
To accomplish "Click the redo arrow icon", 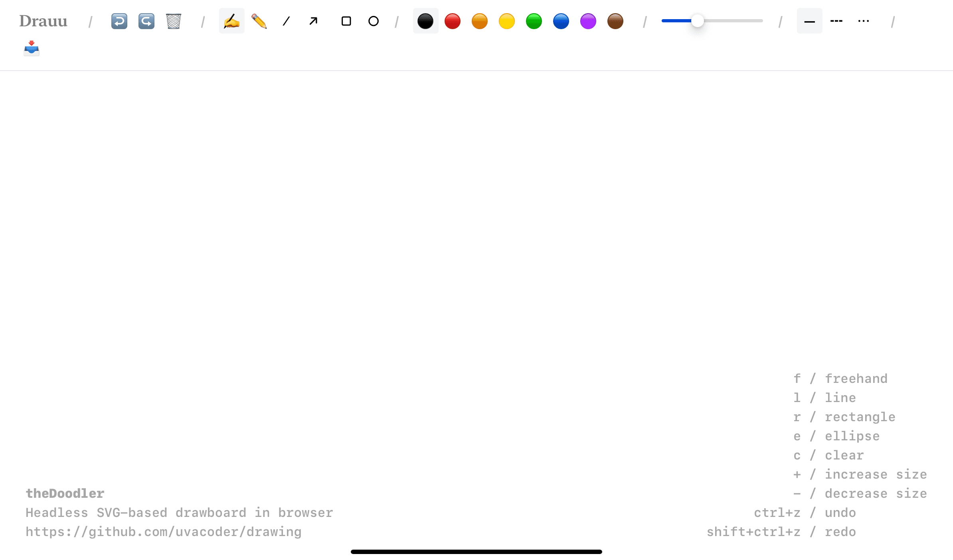I will [146, 21].
